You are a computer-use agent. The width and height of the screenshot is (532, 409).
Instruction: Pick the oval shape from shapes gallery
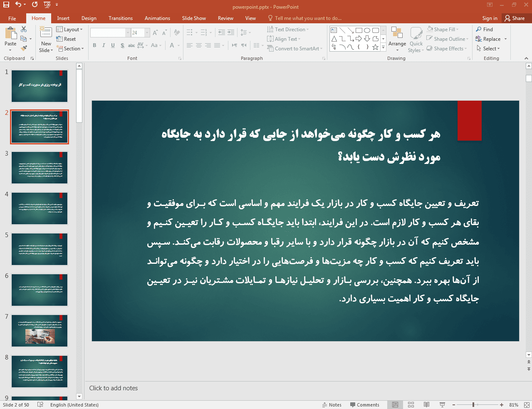click(x=367, y=30)
